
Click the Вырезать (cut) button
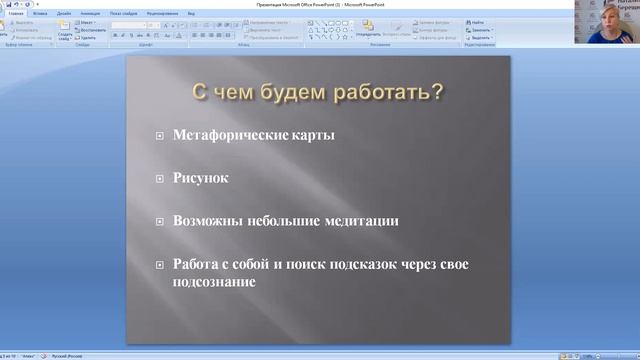pos(22,23)
